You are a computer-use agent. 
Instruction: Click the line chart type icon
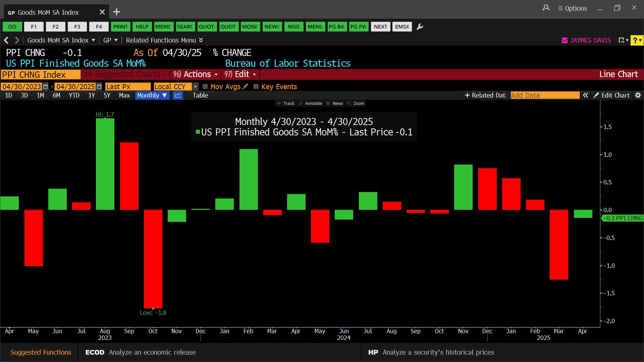pos(178,96)
